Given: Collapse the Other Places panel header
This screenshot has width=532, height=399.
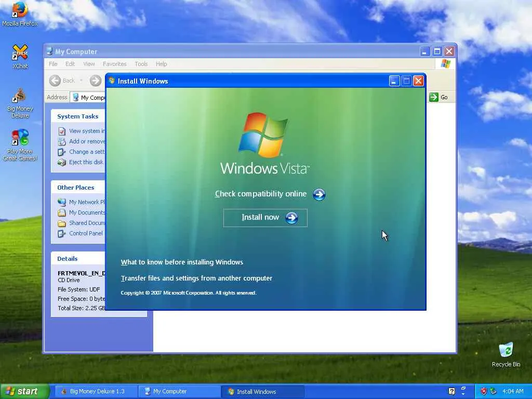Looking at the screenshot, I should [78, 188].
